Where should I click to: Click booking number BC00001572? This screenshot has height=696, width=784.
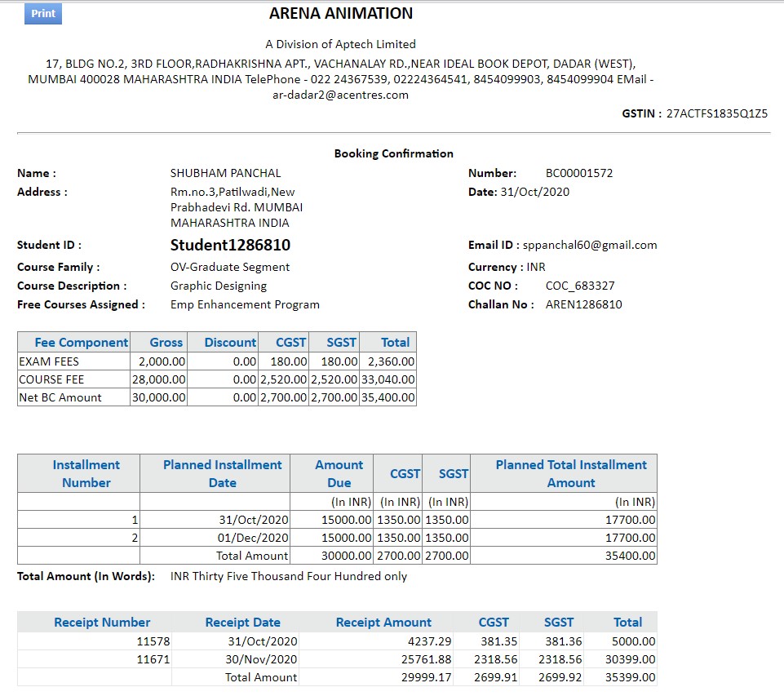click(x=579, y=173)
